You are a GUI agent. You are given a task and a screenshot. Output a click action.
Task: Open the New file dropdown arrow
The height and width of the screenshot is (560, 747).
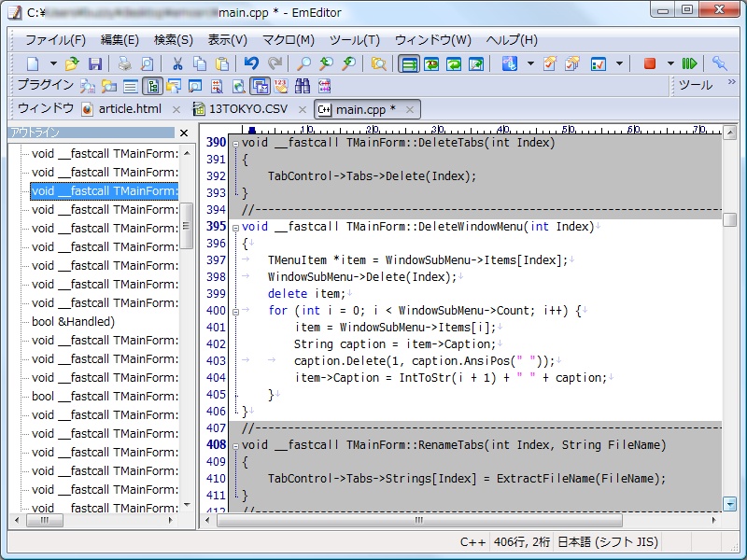(52, 63)
